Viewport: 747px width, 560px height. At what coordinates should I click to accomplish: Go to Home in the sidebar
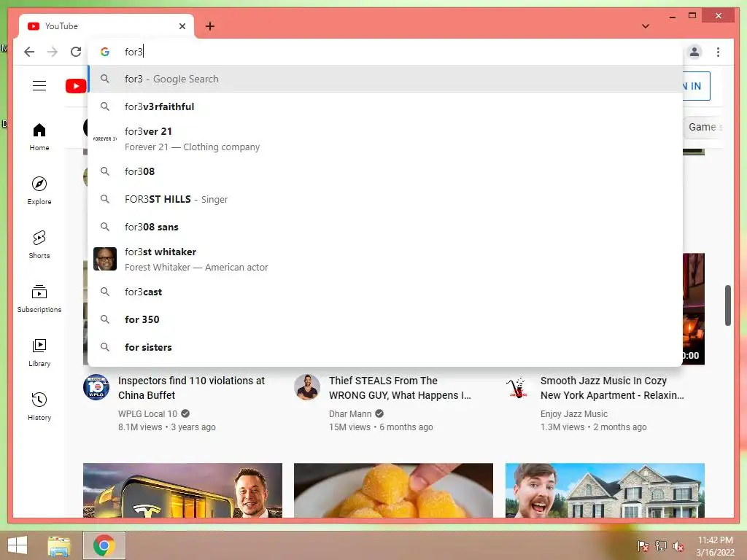coord(39,137)
